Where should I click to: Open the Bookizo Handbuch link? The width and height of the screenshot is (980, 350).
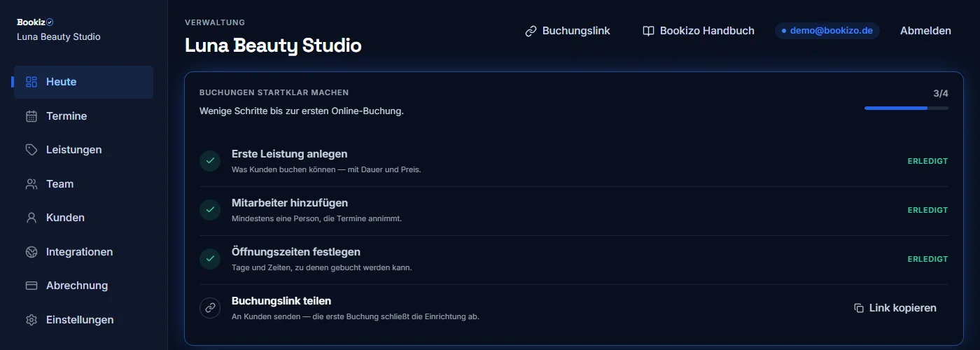[x=699, y=31]
